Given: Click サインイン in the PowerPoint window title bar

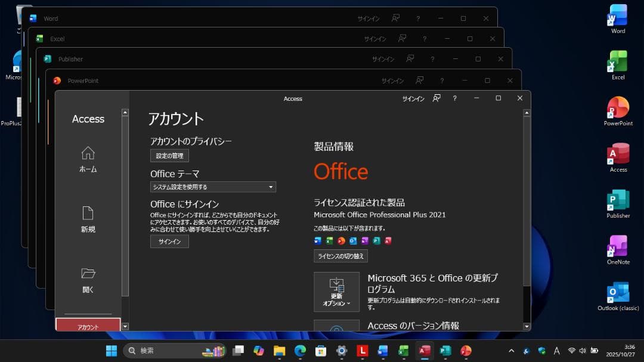Looking at the screenshot, I should (392, 81).
